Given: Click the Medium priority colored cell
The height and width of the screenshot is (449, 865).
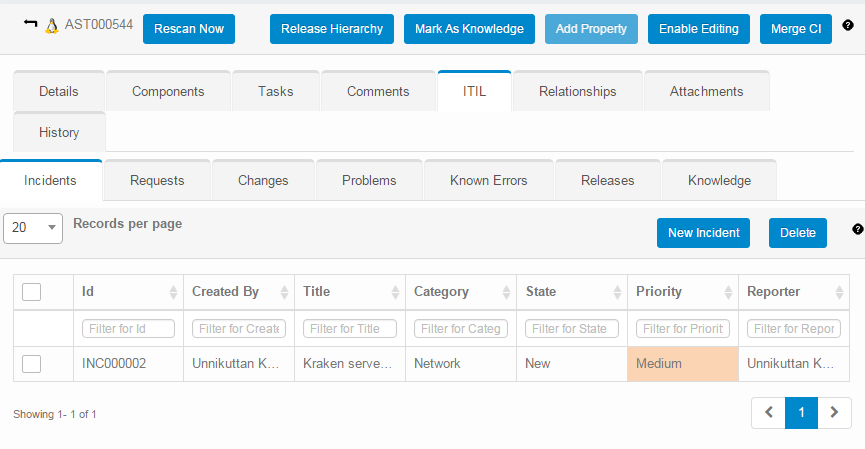Looking at the screenshot, I should (x=682, y=364).
